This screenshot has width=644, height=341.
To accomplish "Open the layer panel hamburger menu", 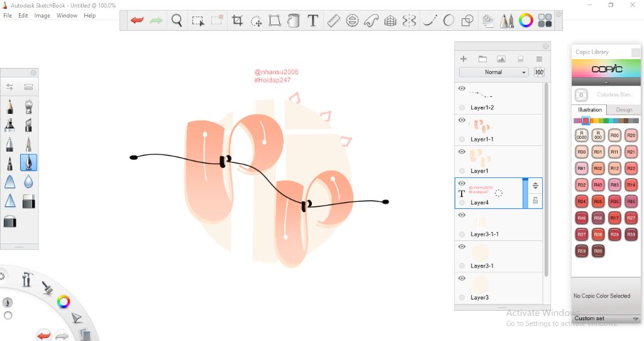I will pyautogui.click(x=539, y=59).
